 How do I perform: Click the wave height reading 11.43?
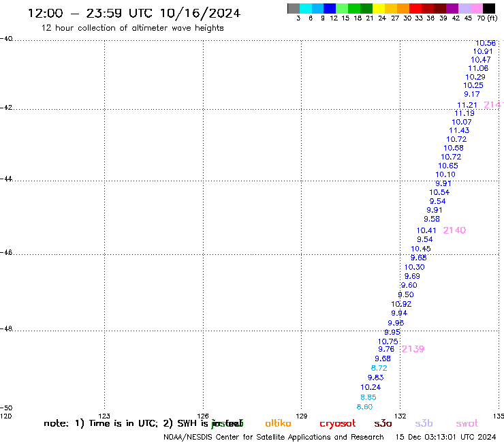(x=459, y=131)
